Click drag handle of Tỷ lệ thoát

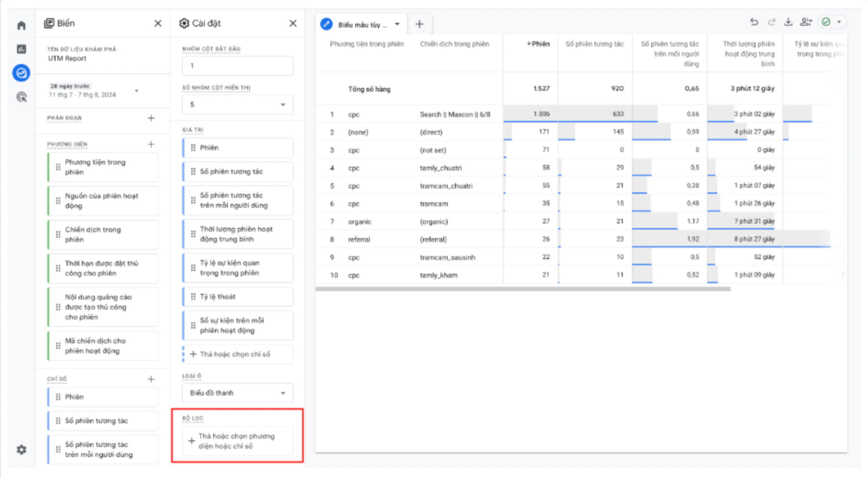pyautogui.click(x=193, y=297)
